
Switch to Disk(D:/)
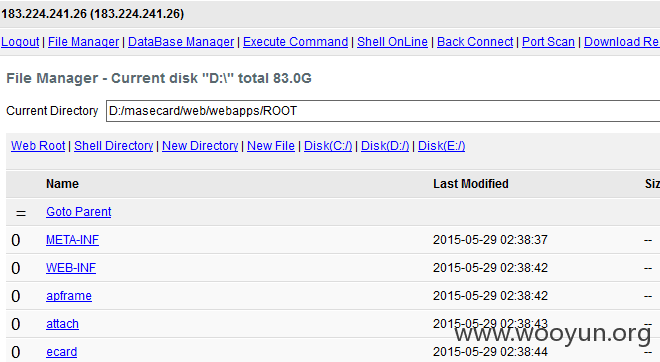[x=385, y=146]
